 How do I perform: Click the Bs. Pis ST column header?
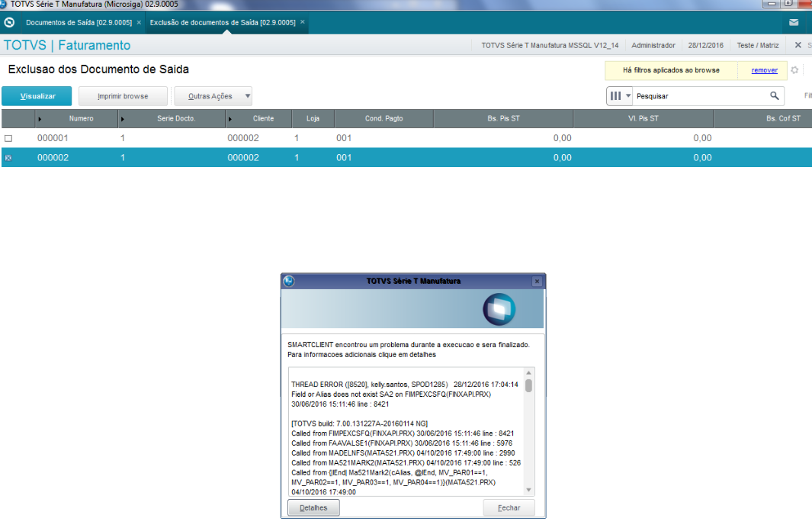tap(503, 119)
